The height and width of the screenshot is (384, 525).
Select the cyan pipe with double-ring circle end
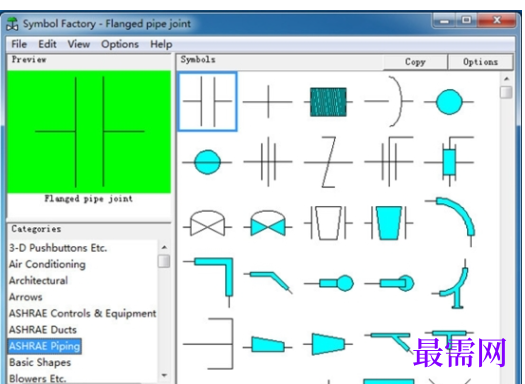click(389, 283)
